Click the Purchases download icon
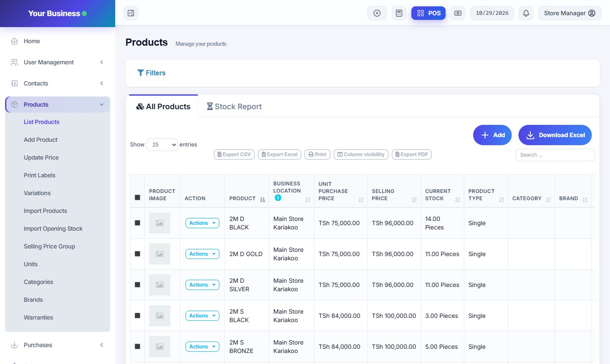Screen dimensions: 610x364 click(14, 345)
